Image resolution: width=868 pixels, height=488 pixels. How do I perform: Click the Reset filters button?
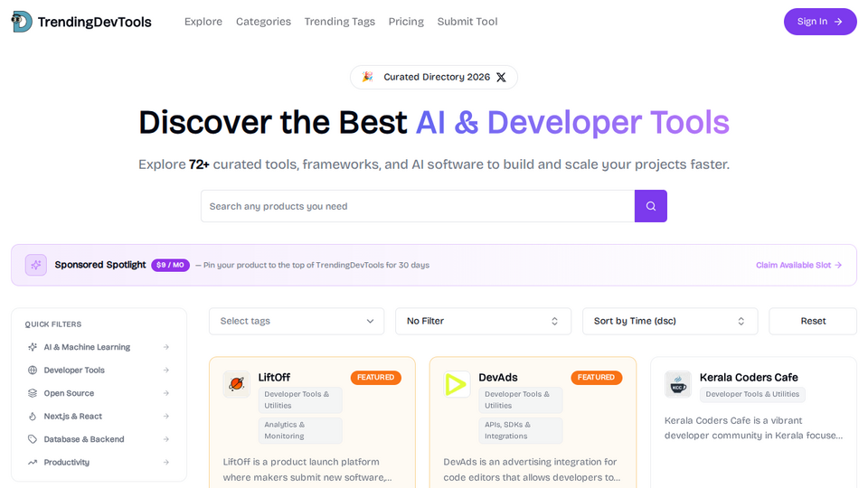tap(813, 321)
